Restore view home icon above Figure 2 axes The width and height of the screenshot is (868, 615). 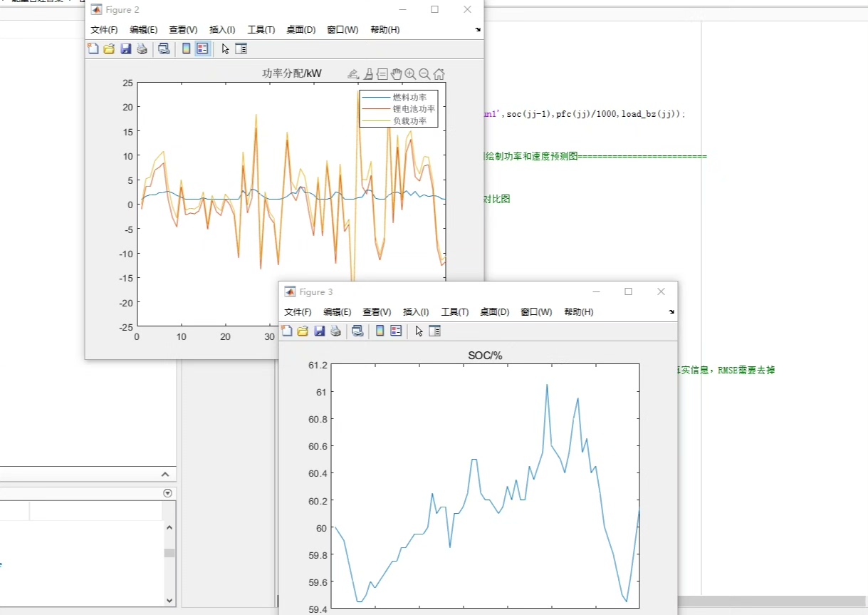coord(439,74)
